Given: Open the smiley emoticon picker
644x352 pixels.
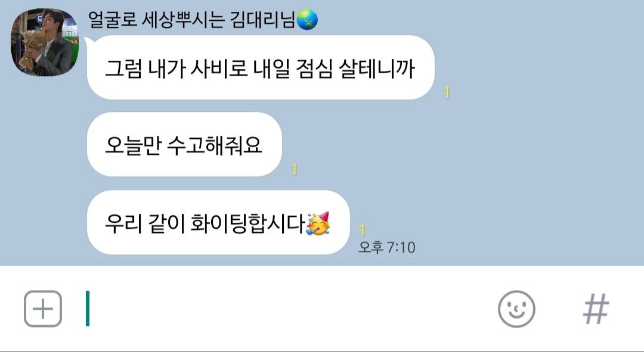Looking at the screenshot, I should 516,309.
